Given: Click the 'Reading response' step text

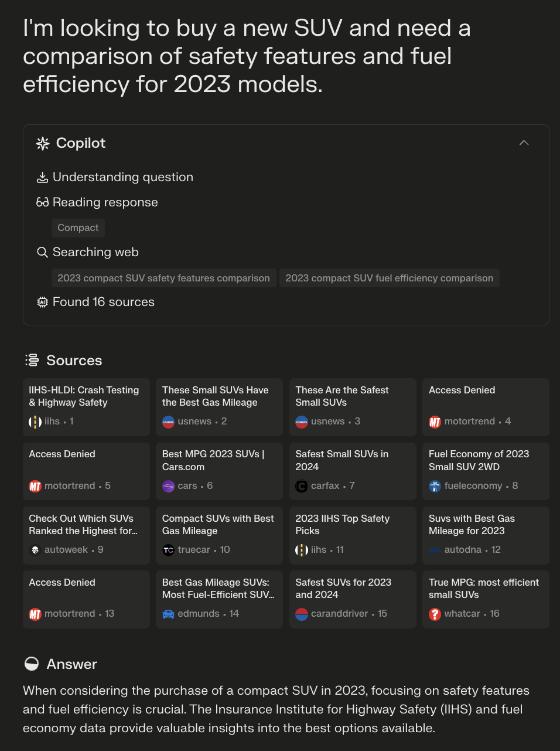Looking at the screenshot, I should point(105,202).
